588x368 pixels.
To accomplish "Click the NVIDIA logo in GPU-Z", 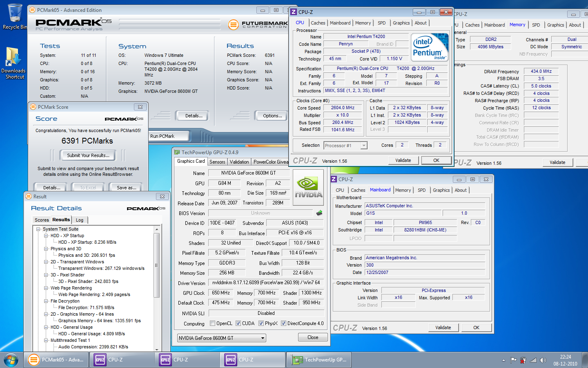I will pyautogui.click(x=309, y=188).
